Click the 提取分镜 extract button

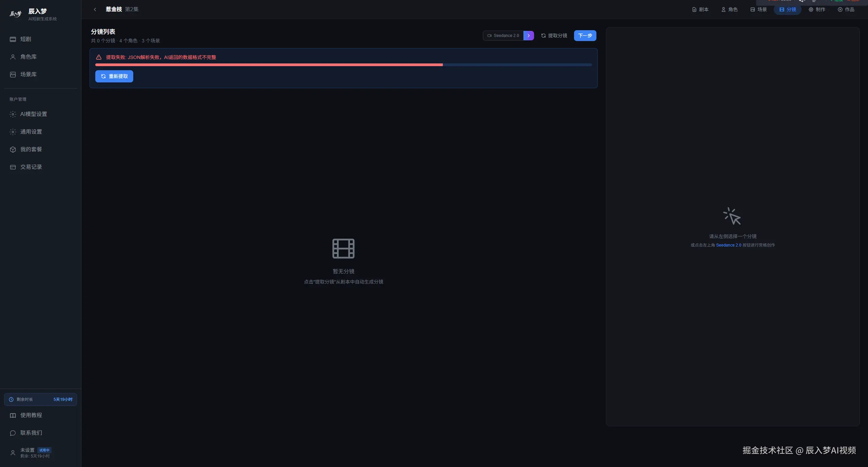tap(554, 36)
